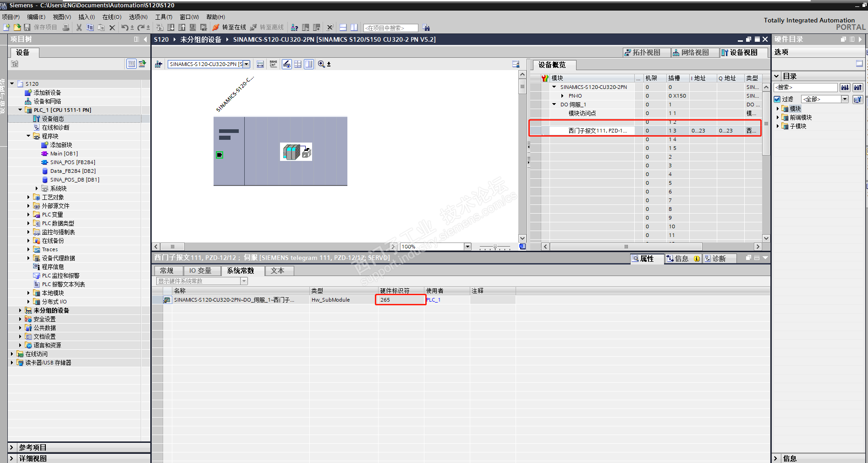
Task: Click the accessible devices icon
Action: click(295, 28)
